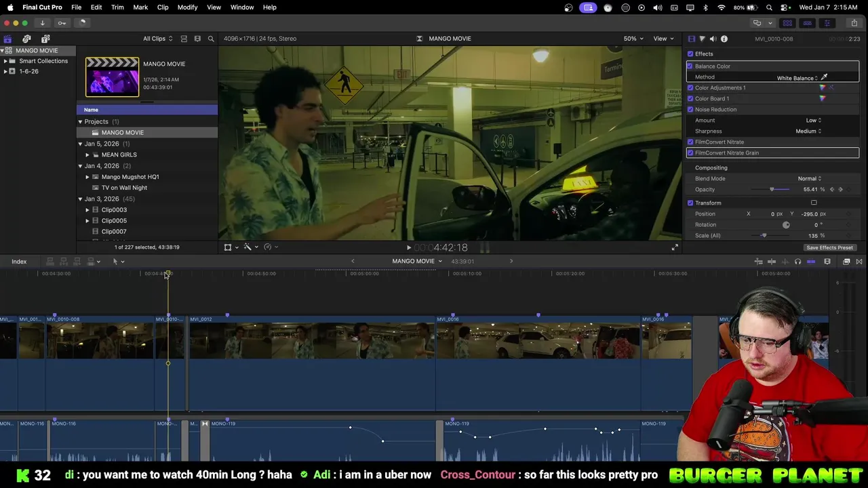Click the white balance eyedropper icon
This screenshot has width=868, height=488.
(825, 77)
